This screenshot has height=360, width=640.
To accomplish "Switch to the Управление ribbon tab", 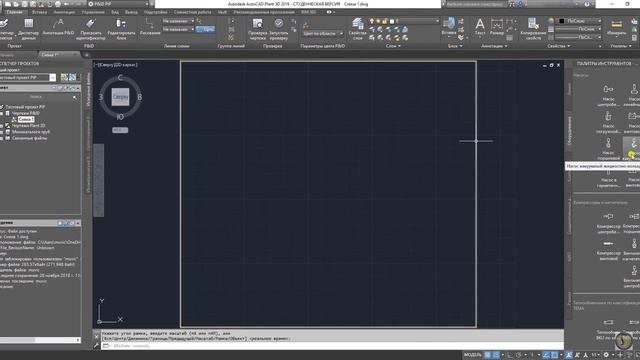I will point(93,12).
